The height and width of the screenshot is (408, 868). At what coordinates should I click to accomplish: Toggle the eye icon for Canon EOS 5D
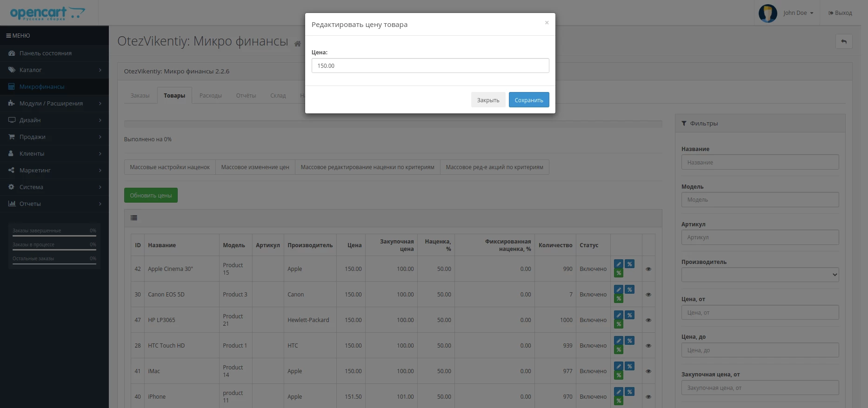[648, 295]
